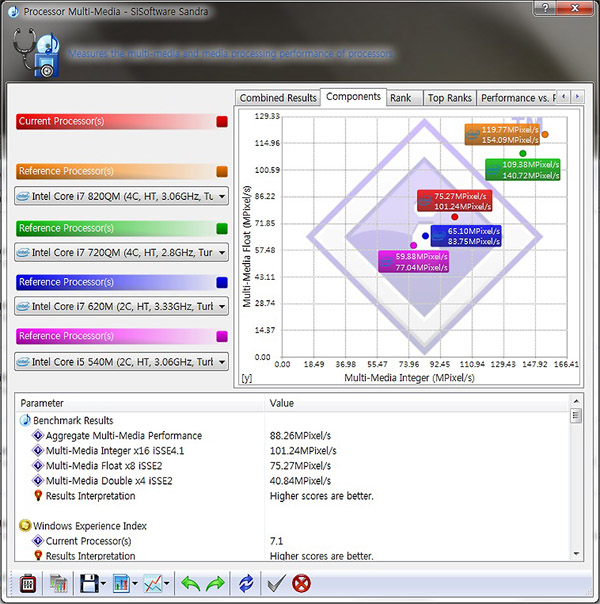Open the options icon in the toolbar
600x604 pixels.
coord(28,584)
